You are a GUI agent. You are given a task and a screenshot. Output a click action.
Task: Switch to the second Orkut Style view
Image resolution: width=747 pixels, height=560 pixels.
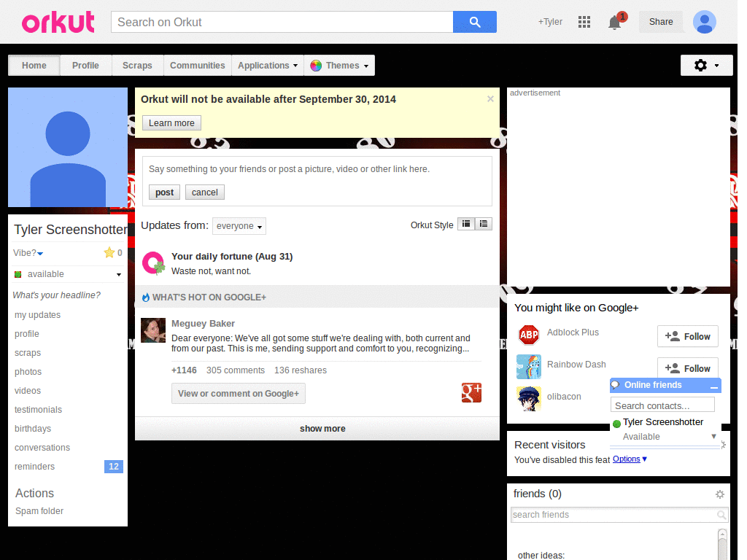click(x=484, y=224)
